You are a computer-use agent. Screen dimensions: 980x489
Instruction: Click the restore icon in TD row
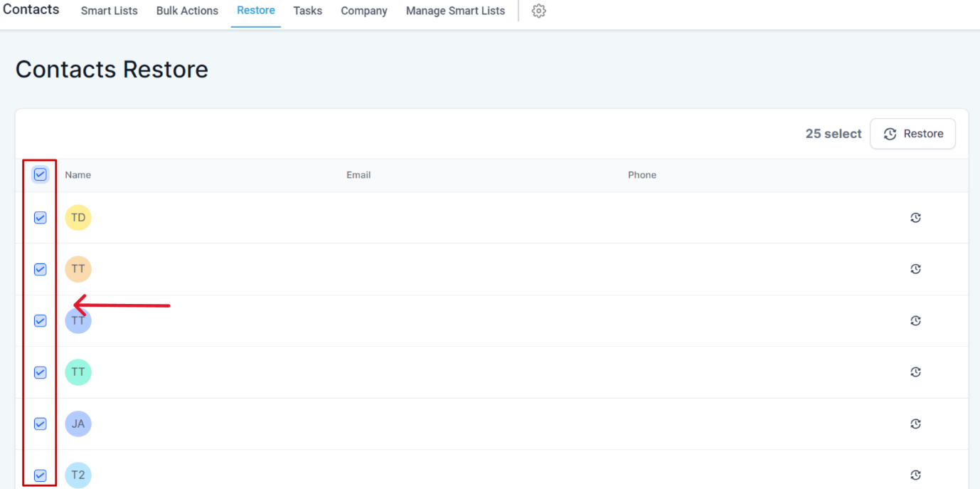pyautogui.click(x=915, y=218)
